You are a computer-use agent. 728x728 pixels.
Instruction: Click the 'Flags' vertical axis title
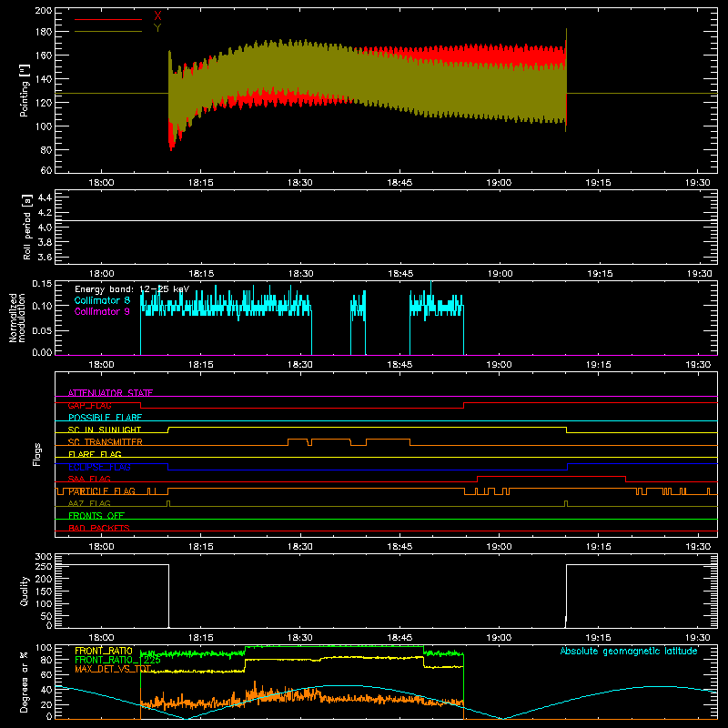point(37,454)
